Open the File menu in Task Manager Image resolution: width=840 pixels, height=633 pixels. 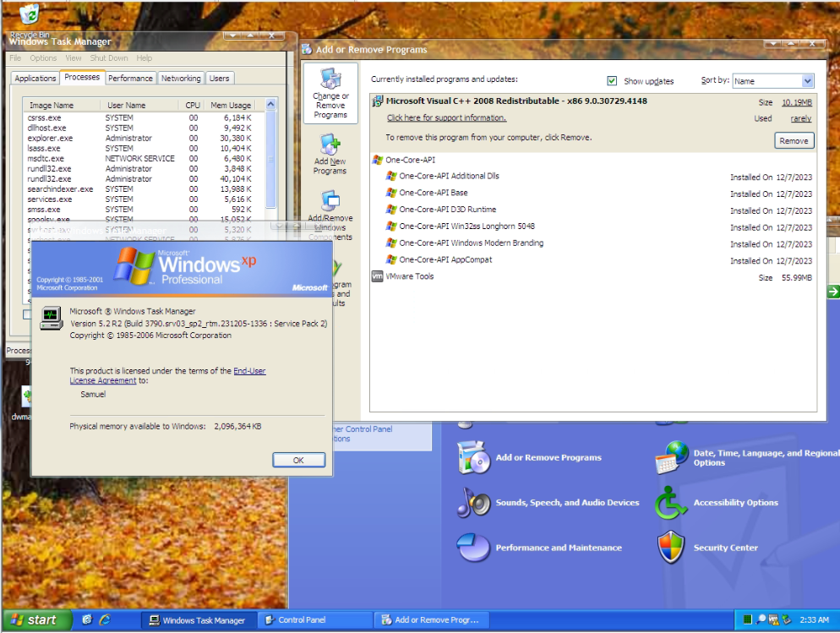point(15,57)
